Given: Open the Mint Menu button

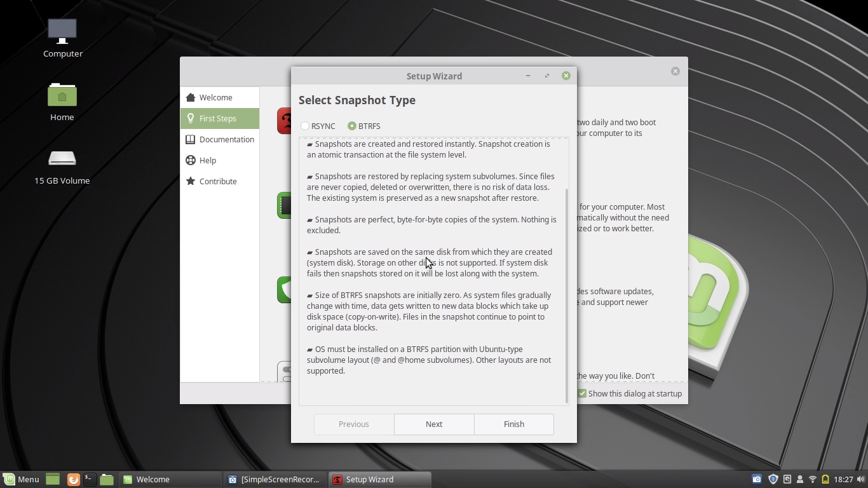Looking at the screenshot, I should pyautogui.click(x=22, y=479).
